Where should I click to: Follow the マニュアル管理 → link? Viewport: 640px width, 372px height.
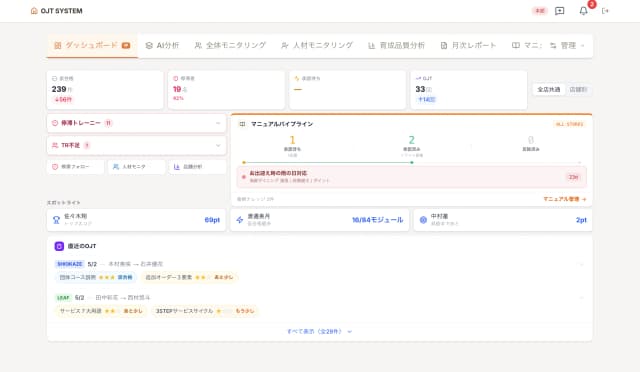pyautogui.click(x=565, y=199)
